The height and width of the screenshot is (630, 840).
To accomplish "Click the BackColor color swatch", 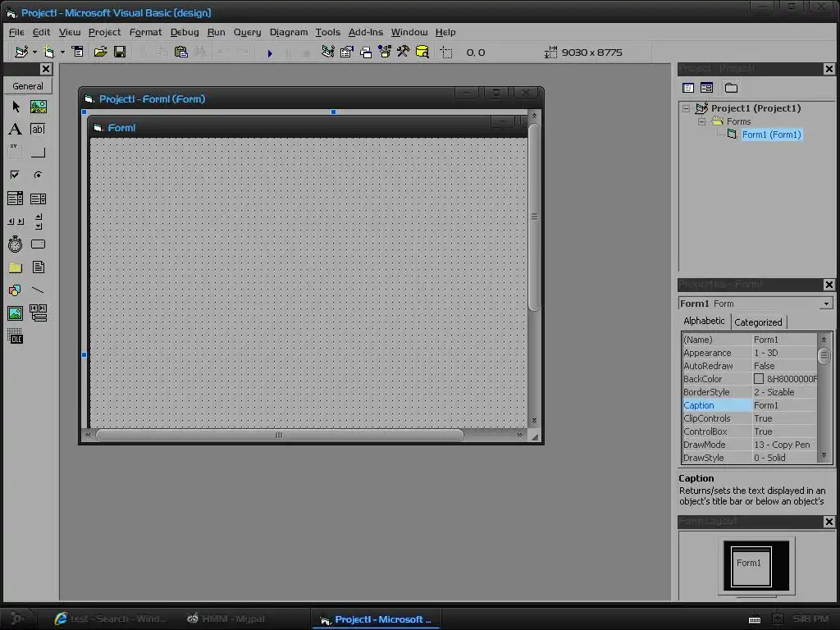I will [759, 379].
